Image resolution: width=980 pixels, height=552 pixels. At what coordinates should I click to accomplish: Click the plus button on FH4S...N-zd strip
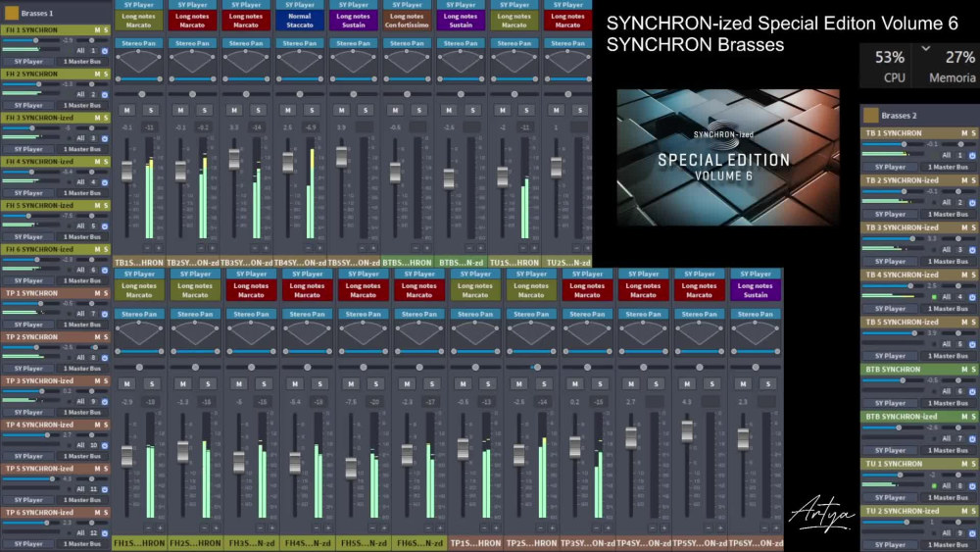click(327, 528)
